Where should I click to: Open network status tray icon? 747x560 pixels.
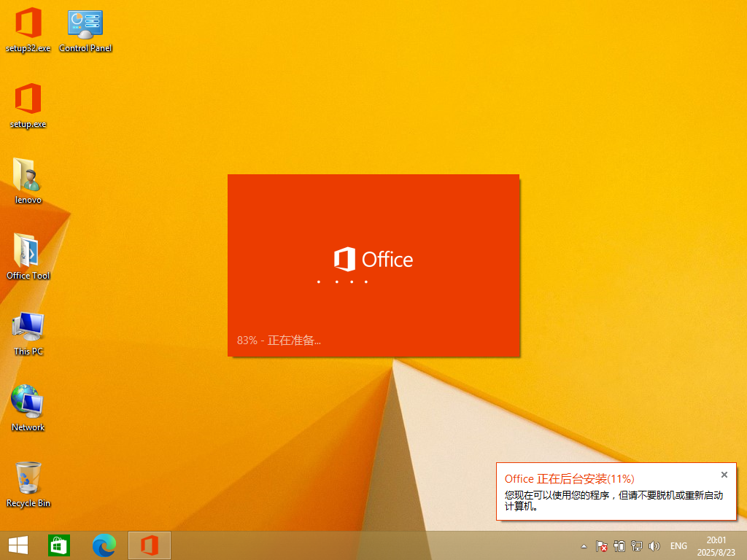[x=637, y=546]
